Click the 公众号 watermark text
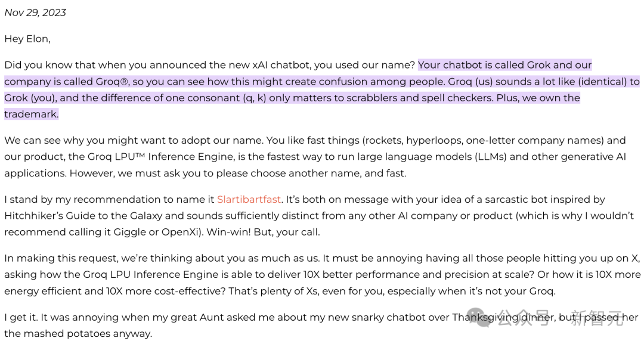Image resolution: width=644 pixels, height=344 pixels. click(x=524, y=318)
